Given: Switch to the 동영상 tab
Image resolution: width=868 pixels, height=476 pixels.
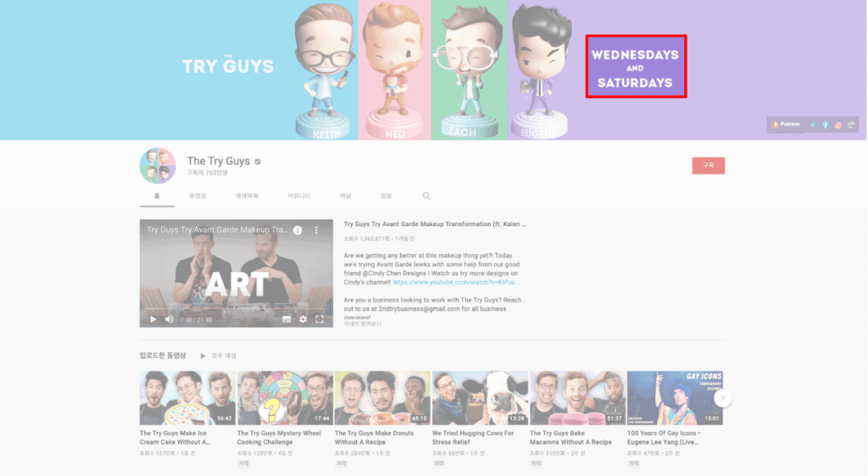Looking at the screenshot, I should click(x=197, y=196).
